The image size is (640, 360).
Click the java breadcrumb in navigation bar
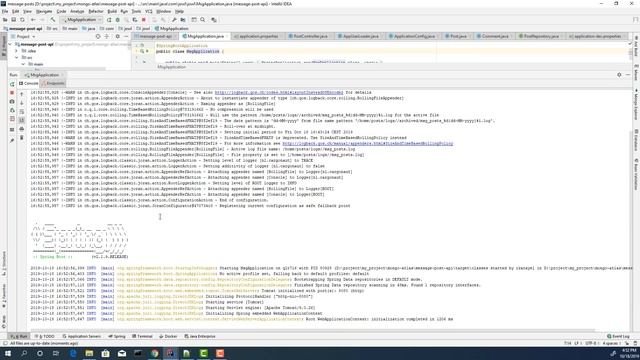pyautogui.click(x=89, y=29)
